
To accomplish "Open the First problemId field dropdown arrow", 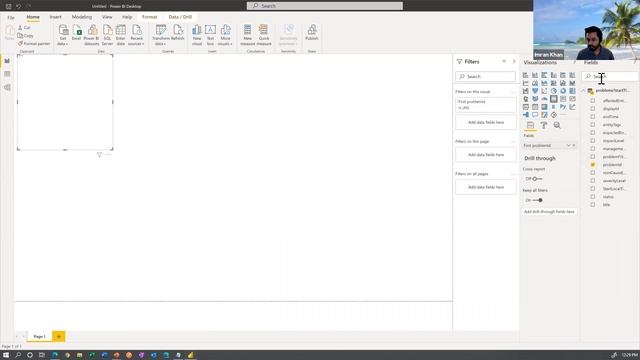I will coord(568,146).
